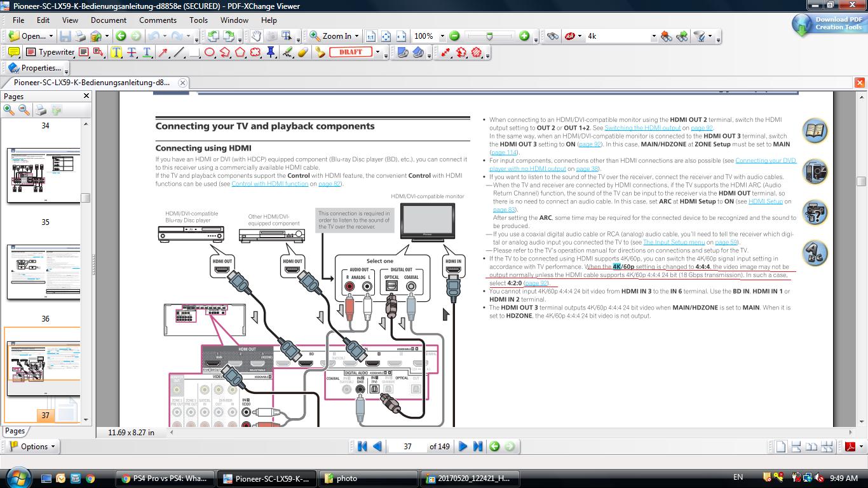Open the 100% zoom level dropdown
The image size is (868, 488).
tap(442, 36)
